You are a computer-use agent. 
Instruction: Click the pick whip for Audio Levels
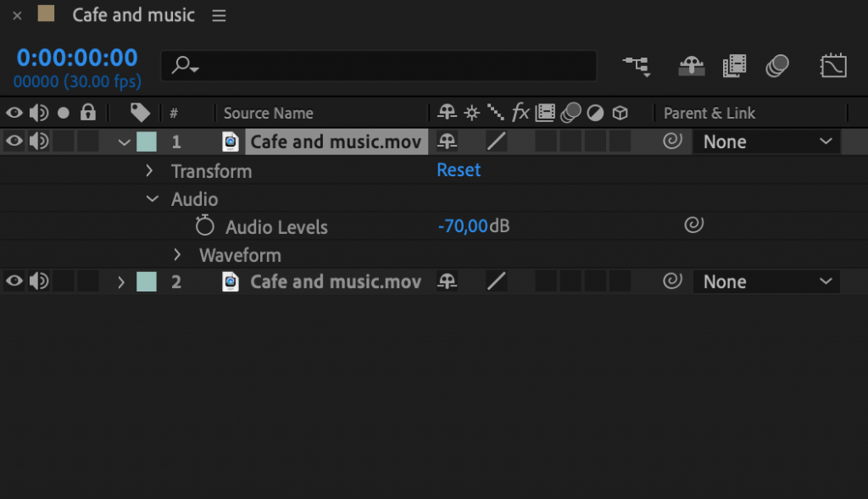pos(693,225)
